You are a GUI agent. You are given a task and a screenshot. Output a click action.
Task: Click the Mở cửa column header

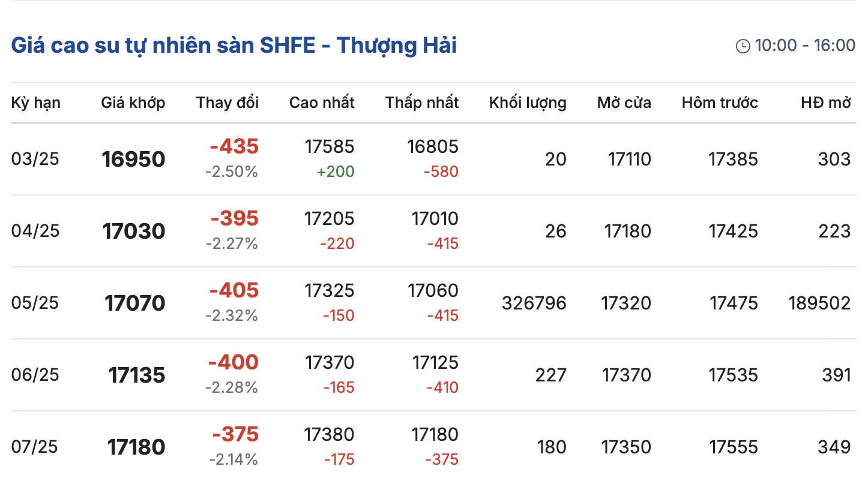(x=624, y=103)
